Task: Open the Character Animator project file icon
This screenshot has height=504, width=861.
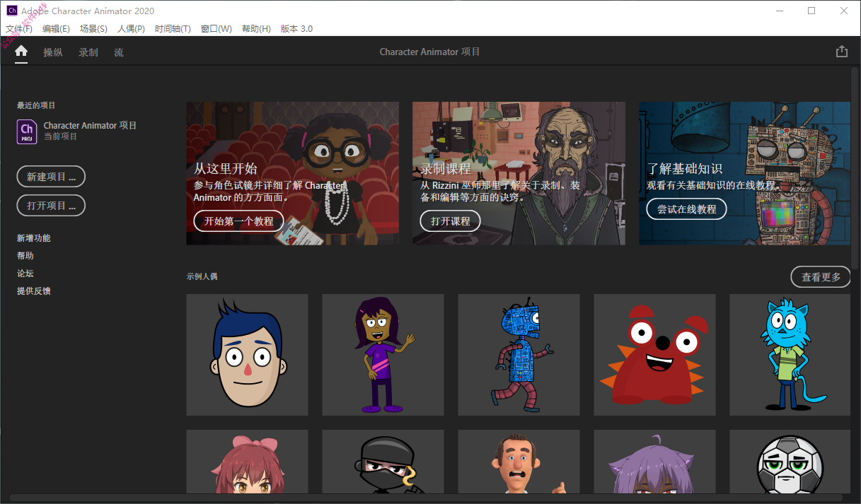Action: tap(27, 131)
